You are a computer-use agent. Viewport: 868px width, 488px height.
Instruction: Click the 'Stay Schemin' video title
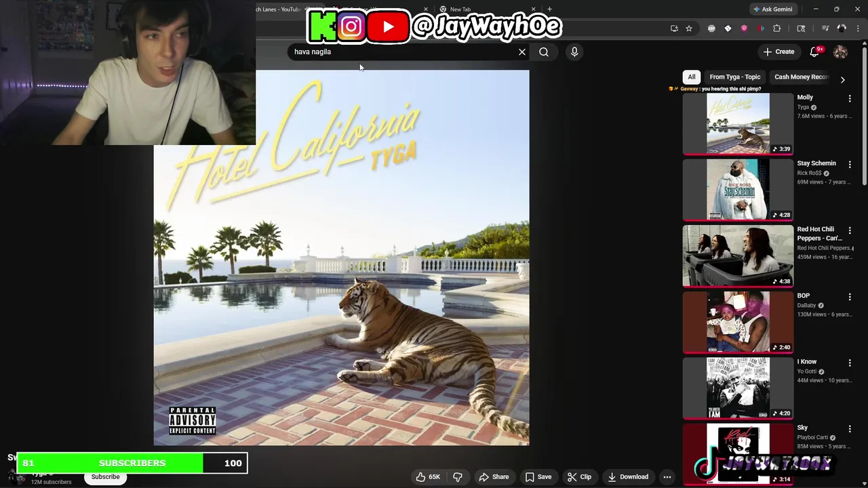[816, 163]
